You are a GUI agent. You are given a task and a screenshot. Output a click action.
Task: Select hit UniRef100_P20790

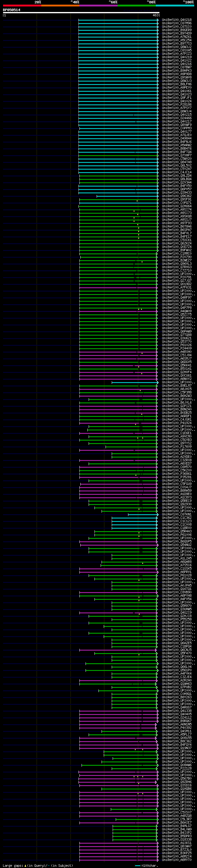point(177,257)
